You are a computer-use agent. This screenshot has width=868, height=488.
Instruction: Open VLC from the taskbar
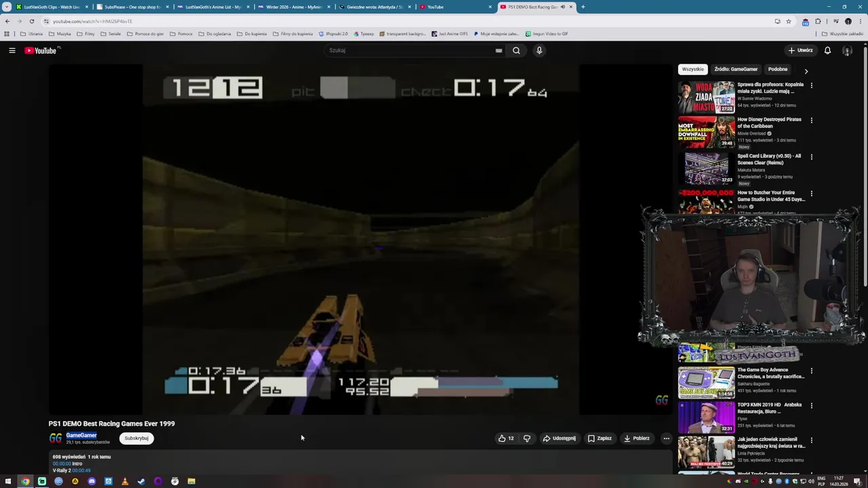125,481
